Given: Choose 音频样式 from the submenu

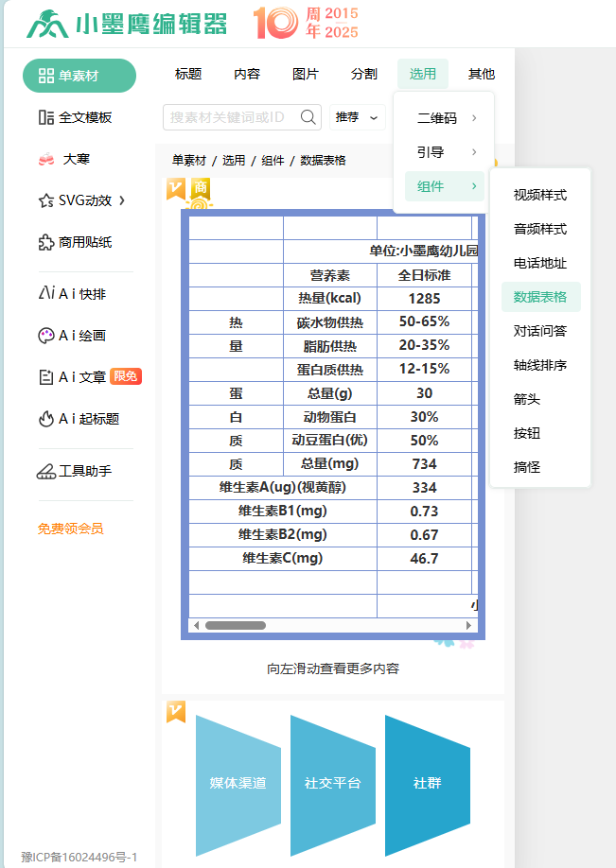Looking at the screenshot, I should [x=540, y=229].
